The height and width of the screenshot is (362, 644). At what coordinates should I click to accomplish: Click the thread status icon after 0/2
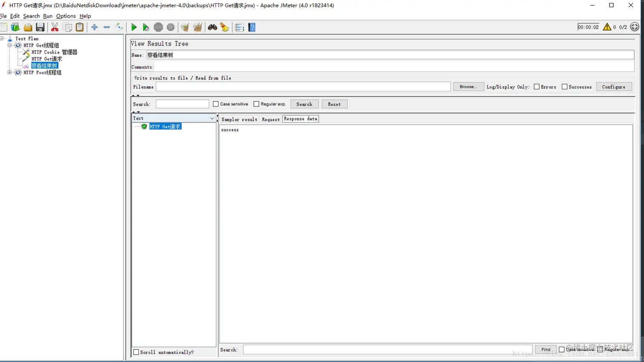click(635, 27)
